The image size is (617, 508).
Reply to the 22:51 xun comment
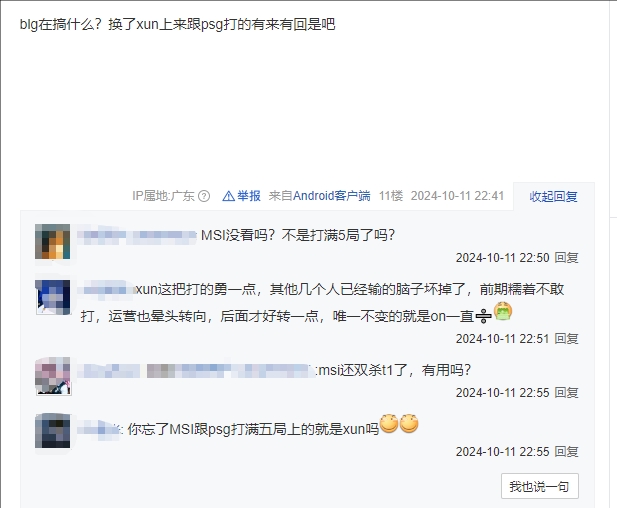(566, 338)
